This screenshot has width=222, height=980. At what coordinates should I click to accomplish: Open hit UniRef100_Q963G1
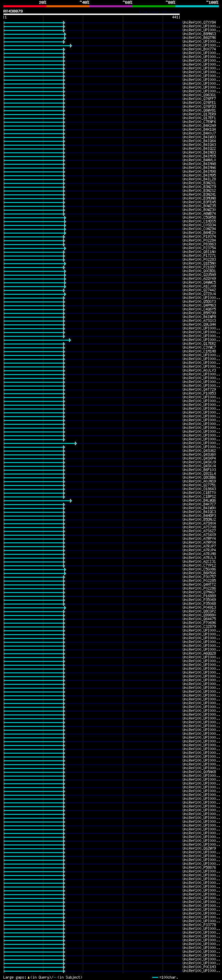199,95
